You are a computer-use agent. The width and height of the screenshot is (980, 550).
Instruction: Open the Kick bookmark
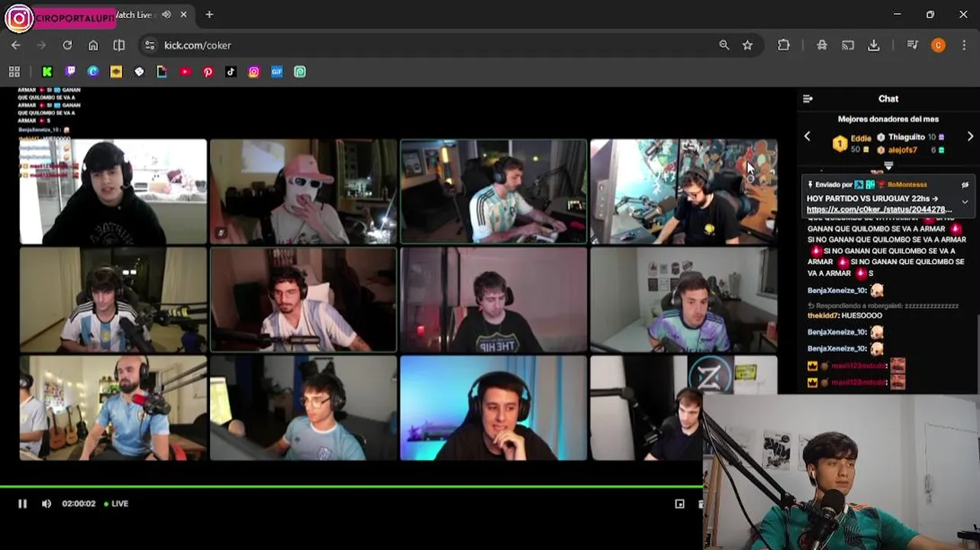coord(47,72)
